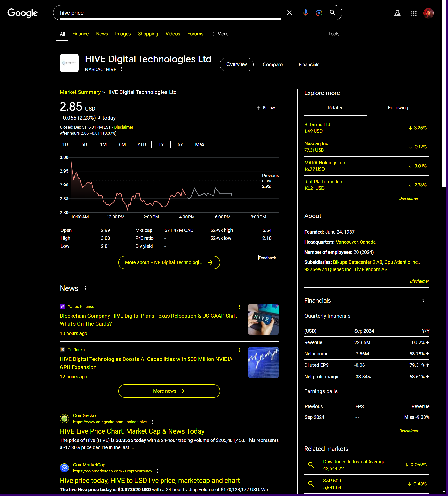
Task: Open options for the CoinMarketCap result
Action: coord(157,471)
